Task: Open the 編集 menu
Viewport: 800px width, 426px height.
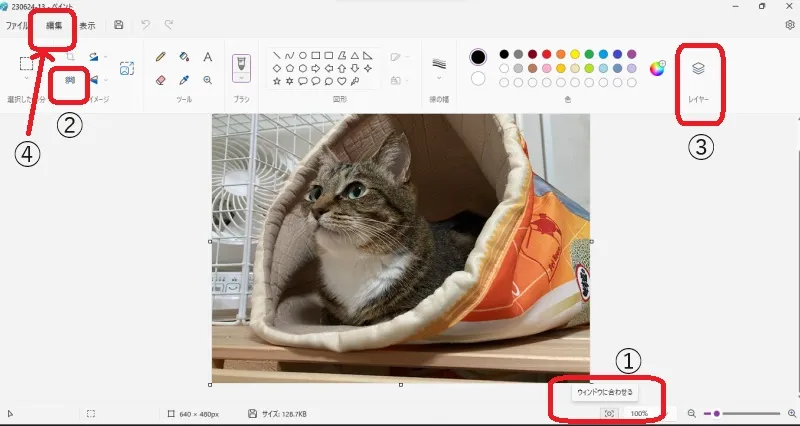Action: point(54,26)
